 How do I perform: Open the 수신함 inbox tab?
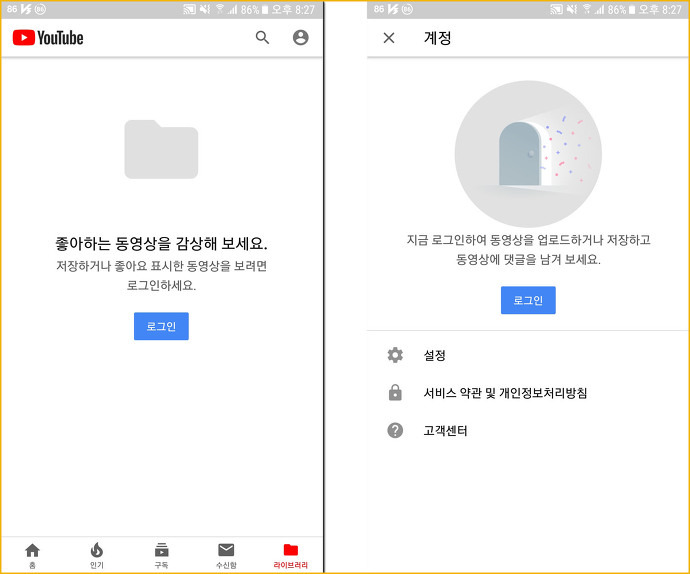coord(226,556)
